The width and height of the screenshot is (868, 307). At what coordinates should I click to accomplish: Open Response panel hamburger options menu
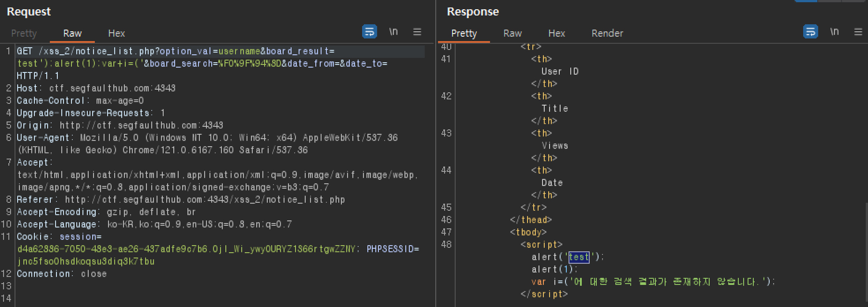click(x=858, y=32)
